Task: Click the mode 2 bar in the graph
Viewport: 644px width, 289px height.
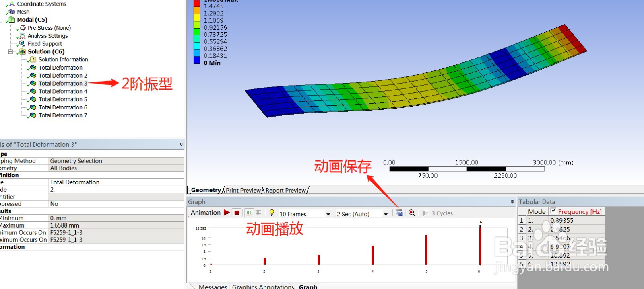Action: [x=264, y=261]
